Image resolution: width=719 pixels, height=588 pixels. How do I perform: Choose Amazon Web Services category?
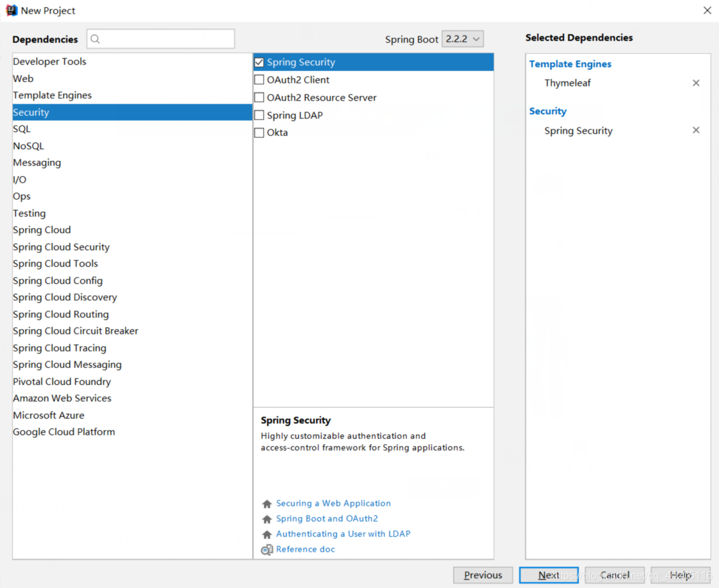click(x=132, y=398)
